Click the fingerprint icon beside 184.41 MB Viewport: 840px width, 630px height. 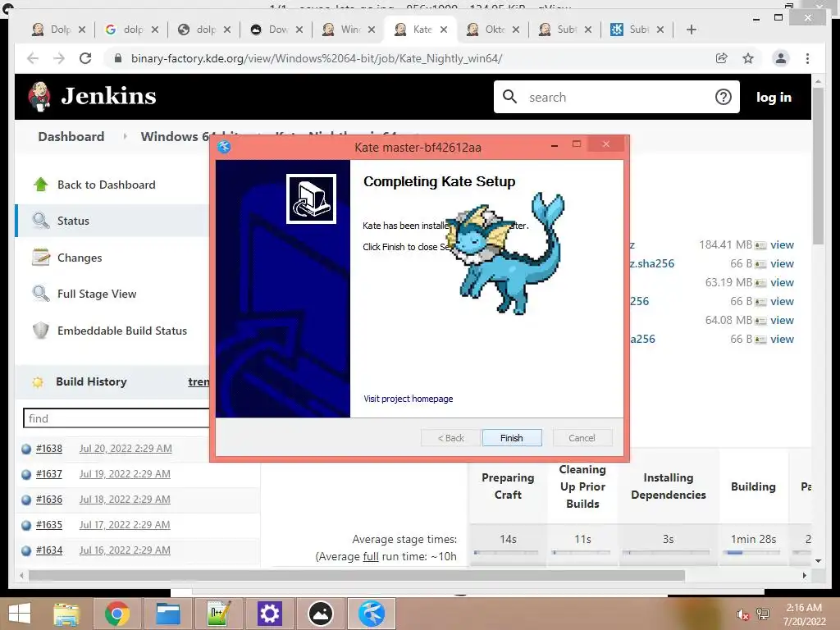760,245
